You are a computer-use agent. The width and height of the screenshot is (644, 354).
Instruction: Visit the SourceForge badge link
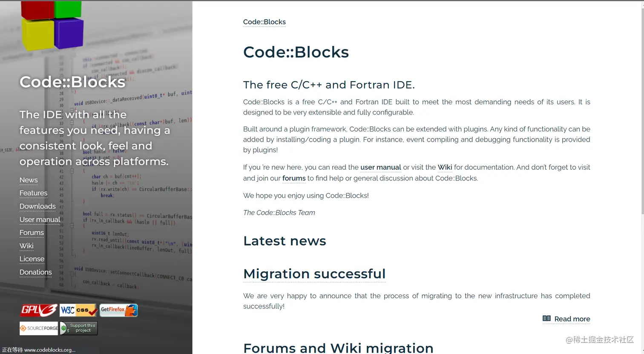[39, 328]
